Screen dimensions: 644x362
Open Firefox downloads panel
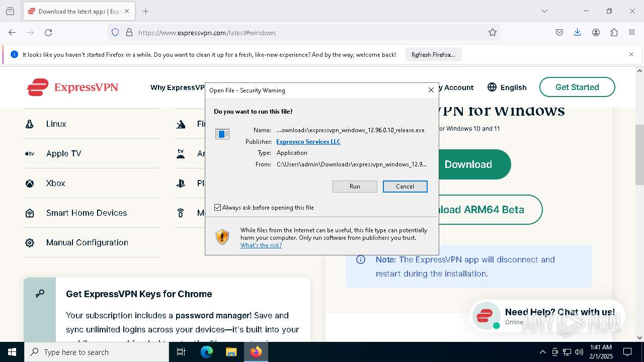click(x=578, y=33)
